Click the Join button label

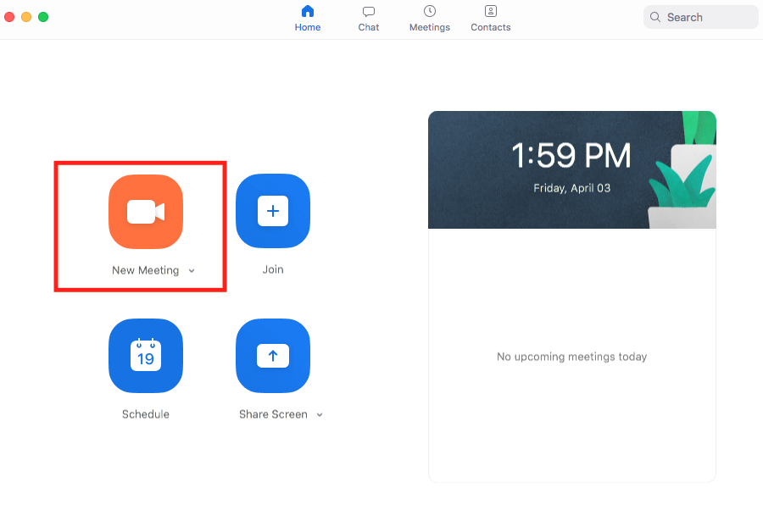272,269
